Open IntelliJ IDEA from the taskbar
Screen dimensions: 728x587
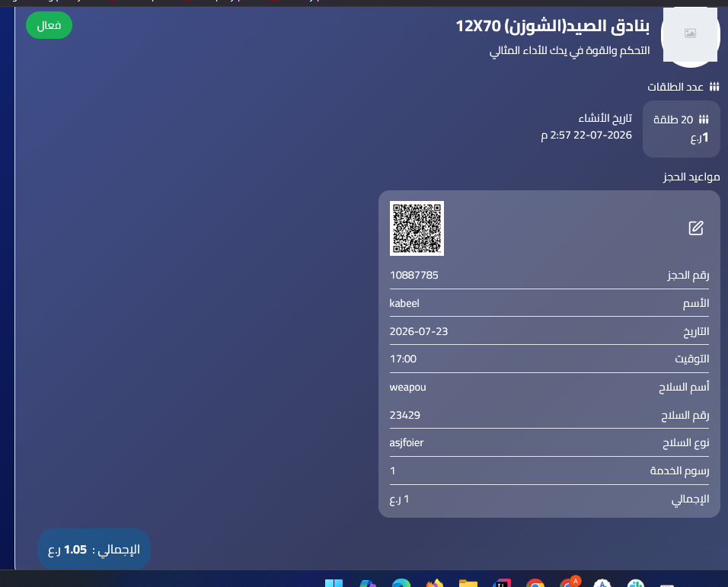[x=501, y=583]
